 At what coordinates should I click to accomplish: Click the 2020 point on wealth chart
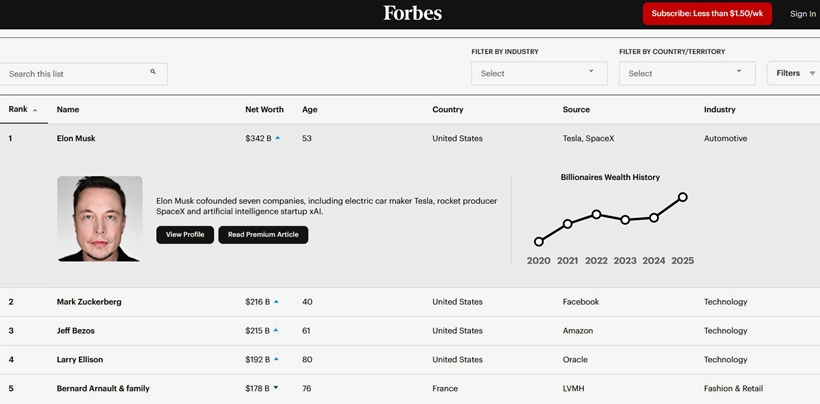point(539,241)
